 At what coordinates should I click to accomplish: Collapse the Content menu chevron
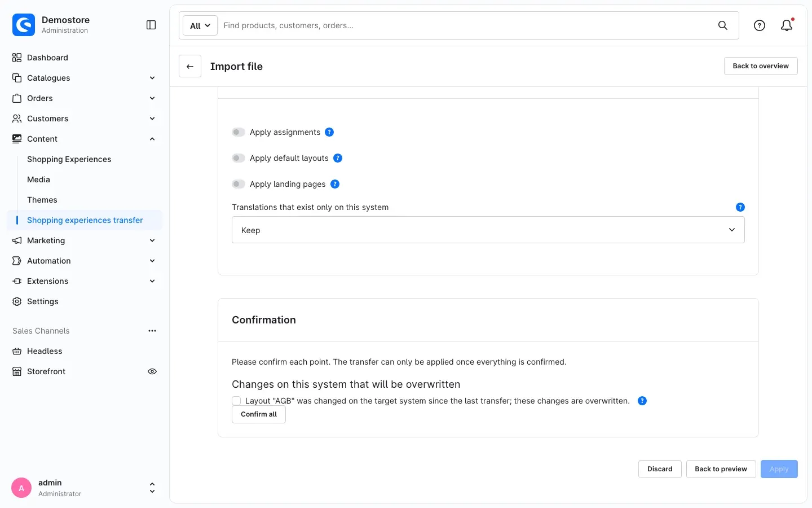[x=152, y=139]
